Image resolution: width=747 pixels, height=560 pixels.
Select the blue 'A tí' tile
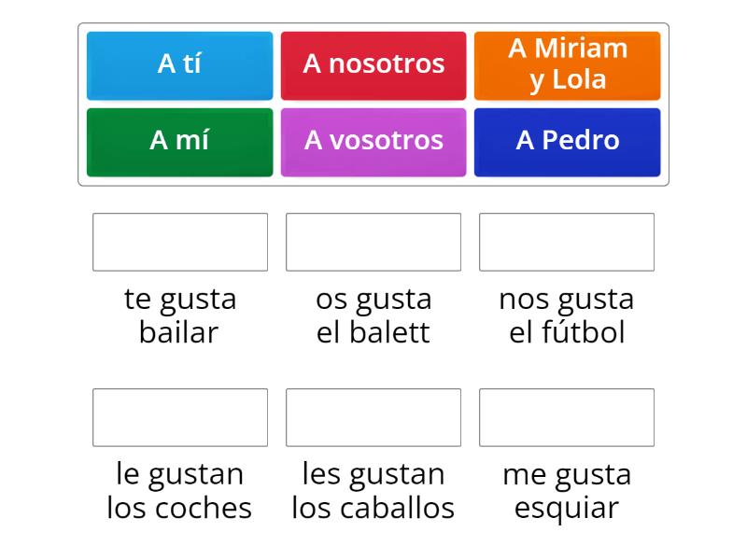coord(179,64)
